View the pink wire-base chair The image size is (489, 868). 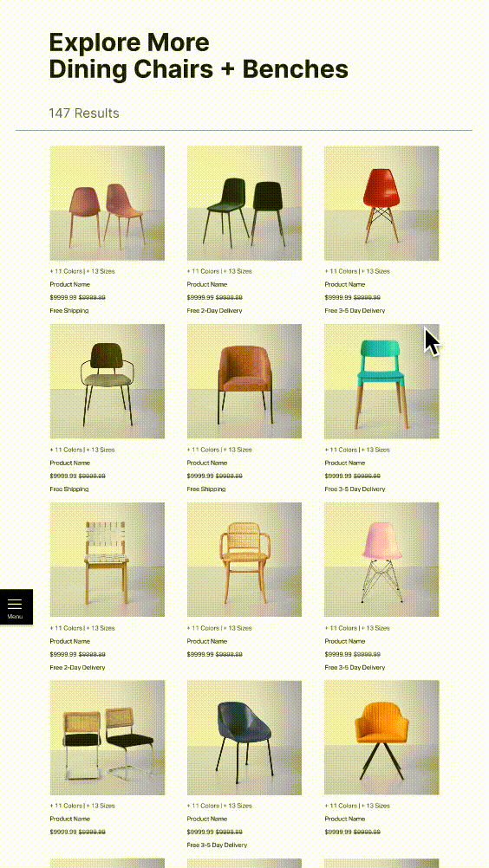(381, 560)
